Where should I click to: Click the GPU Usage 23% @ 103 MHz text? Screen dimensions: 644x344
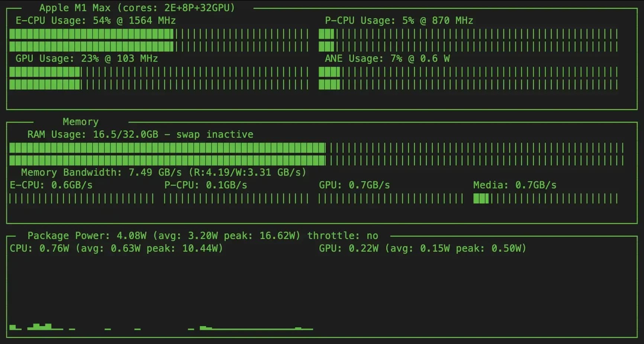pos(87,58)
